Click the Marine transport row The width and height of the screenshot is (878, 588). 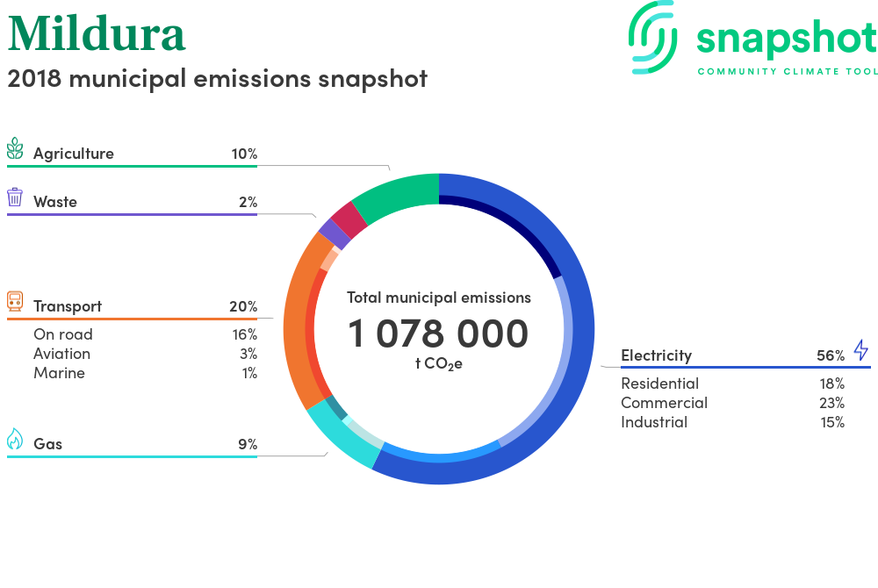(146, 373)
